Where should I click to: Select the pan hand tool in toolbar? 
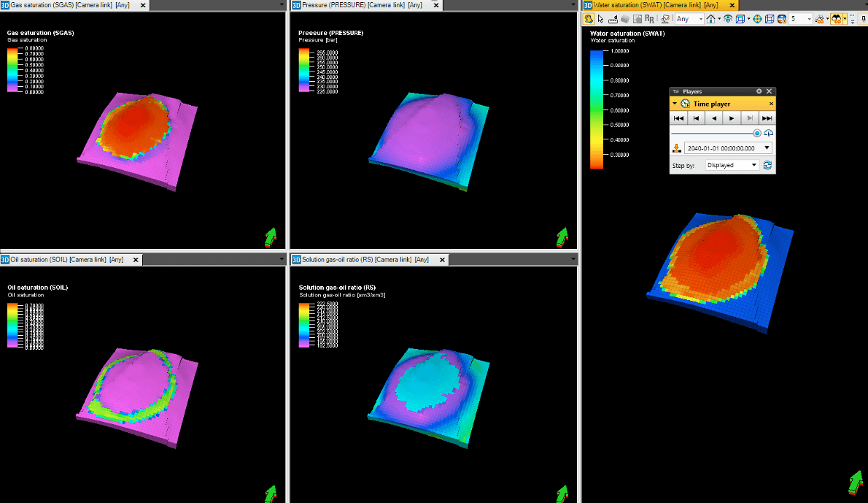(x=589, y=19)
